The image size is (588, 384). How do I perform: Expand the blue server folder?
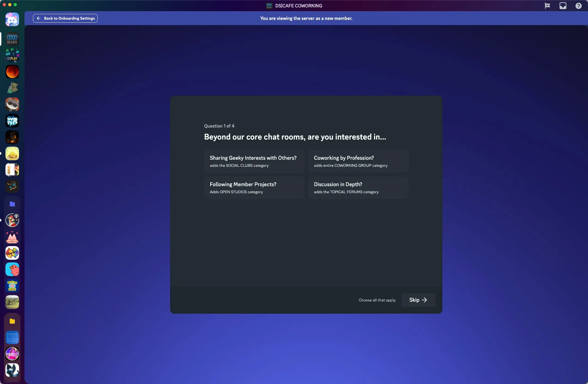click(12, 204)
